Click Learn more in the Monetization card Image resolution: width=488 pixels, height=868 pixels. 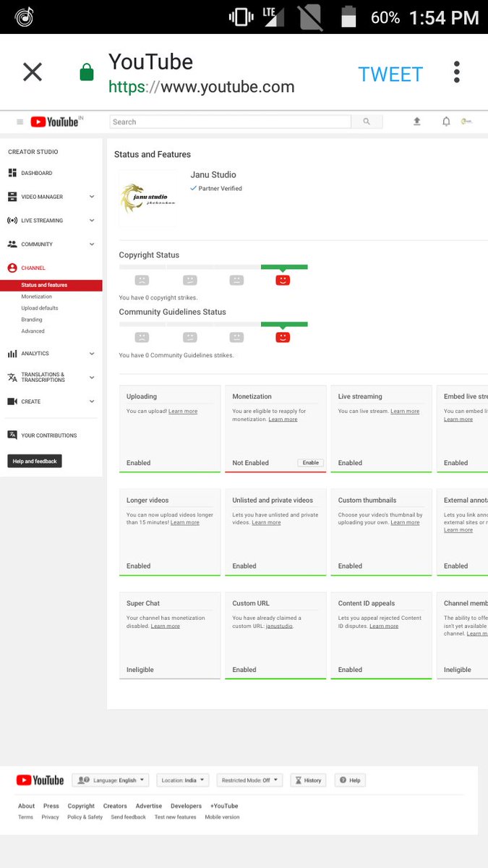pyautogui.click(x=283, y=420)
